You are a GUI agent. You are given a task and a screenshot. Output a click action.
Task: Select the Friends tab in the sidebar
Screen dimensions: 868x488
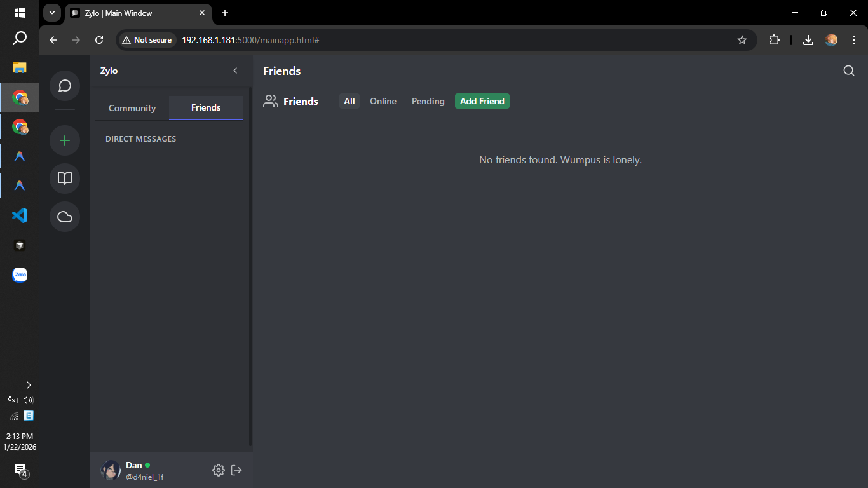(x=205, y=107)
